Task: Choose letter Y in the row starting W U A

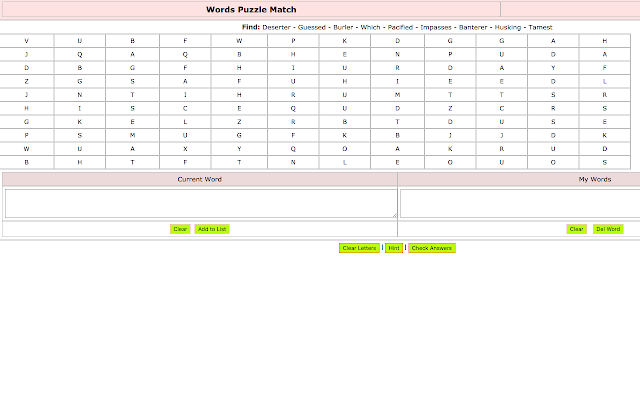Action: 239,149
